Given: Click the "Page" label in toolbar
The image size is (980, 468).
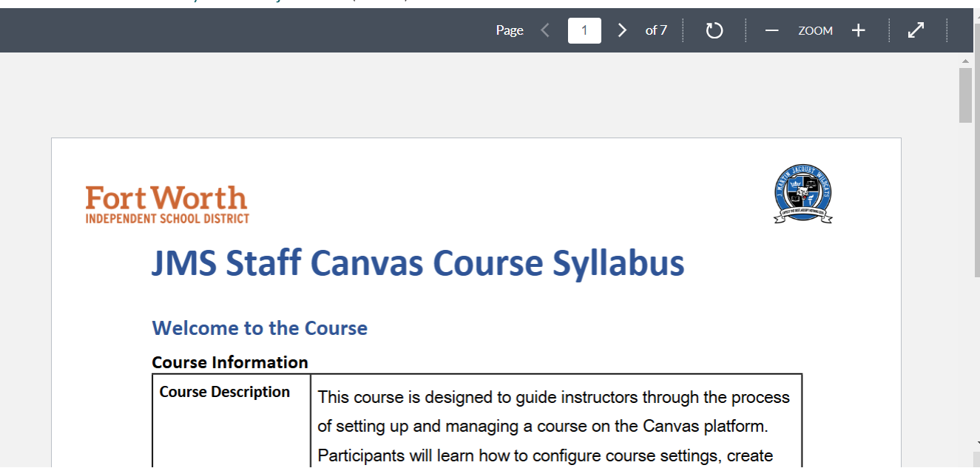Looking at the screenshot, I should [x=510, y=30].
